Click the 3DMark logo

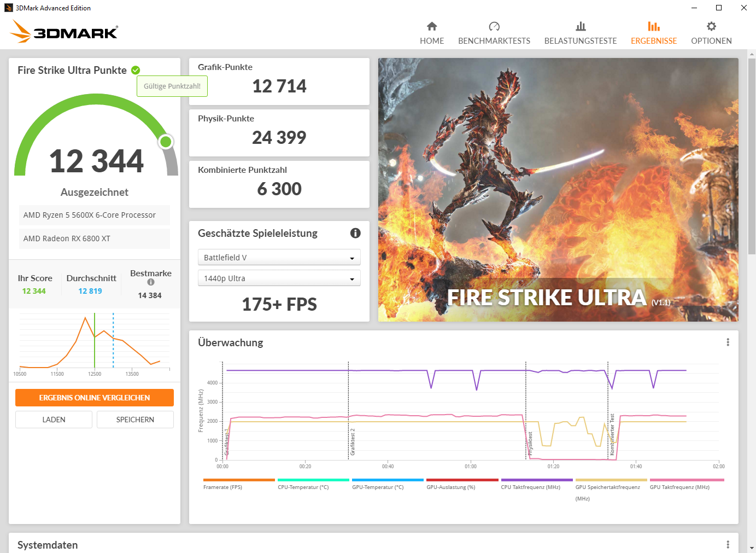click(64, 31)
